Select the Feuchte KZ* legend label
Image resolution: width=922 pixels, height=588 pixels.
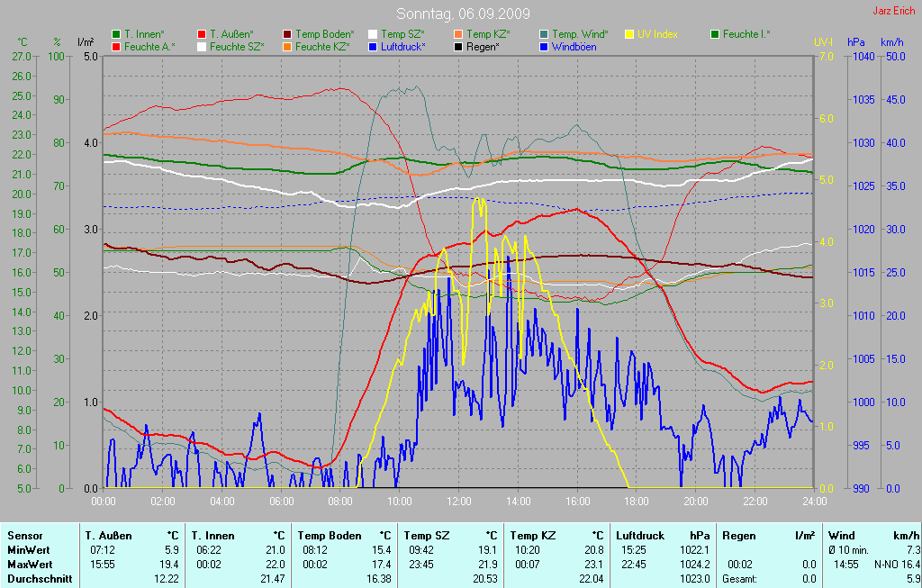pyautogui.click(x=322, y=47)
